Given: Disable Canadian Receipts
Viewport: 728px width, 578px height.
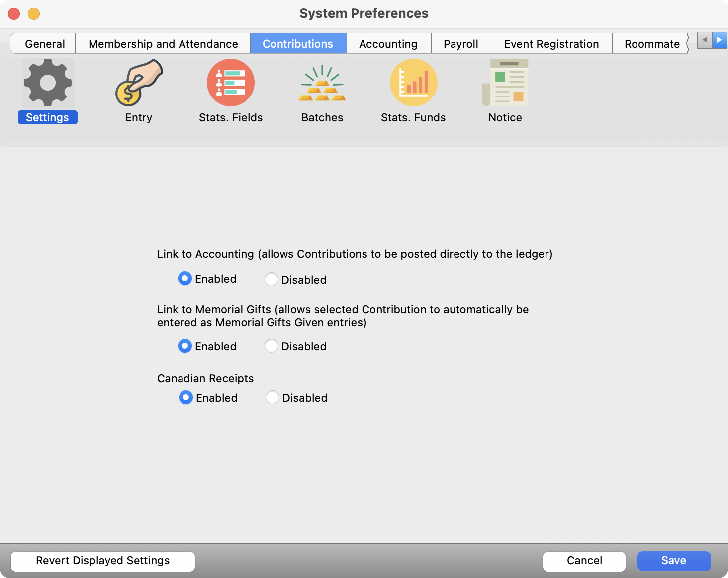Looking at the screenshot, I should tap(273, 398).
